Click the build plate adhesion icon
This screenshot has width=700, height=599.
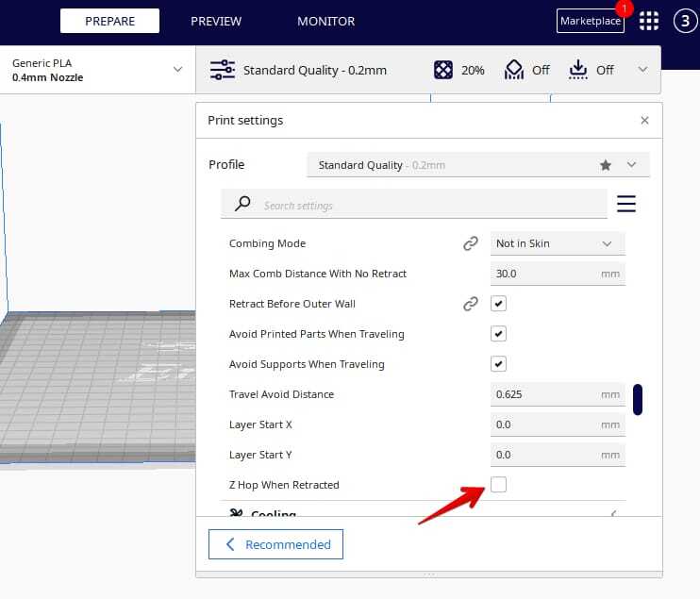578,70
